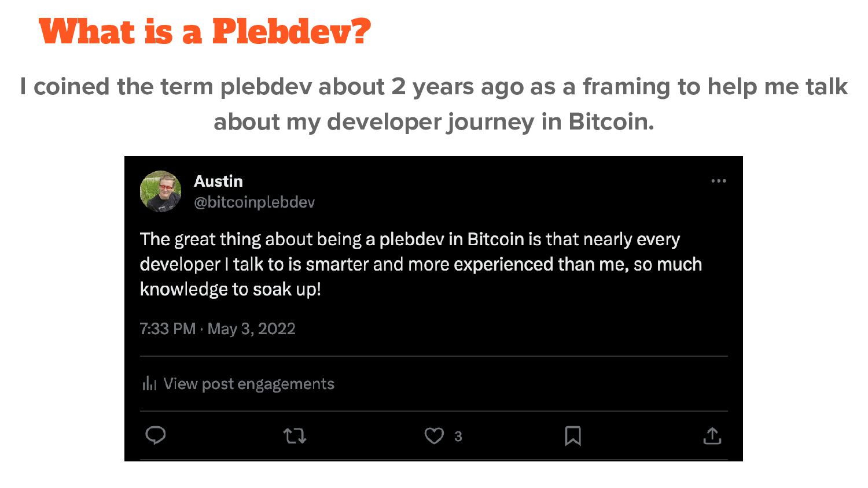Image resolution: width=868 pixels, height=488 pixels.
Task: Click the @bitcoinplebdev handle
Action: pyautogui.click(x=255, y=202)
